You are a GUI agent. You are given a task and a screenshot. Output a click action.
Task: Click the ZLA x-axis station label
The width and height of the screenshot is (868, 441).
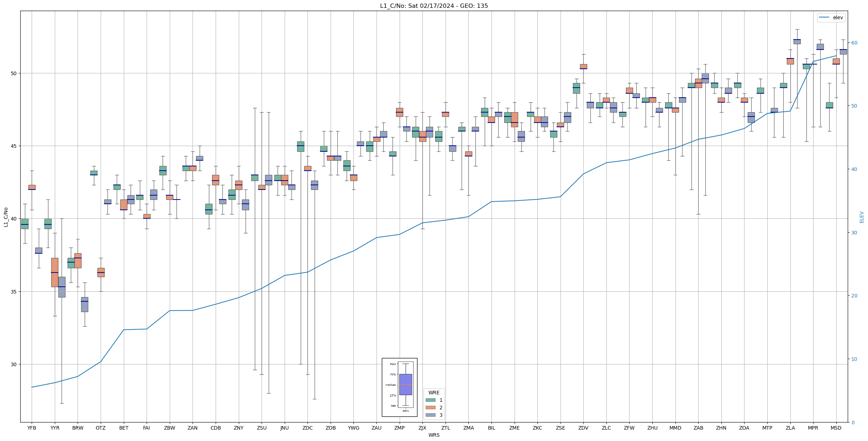[790, 428]
